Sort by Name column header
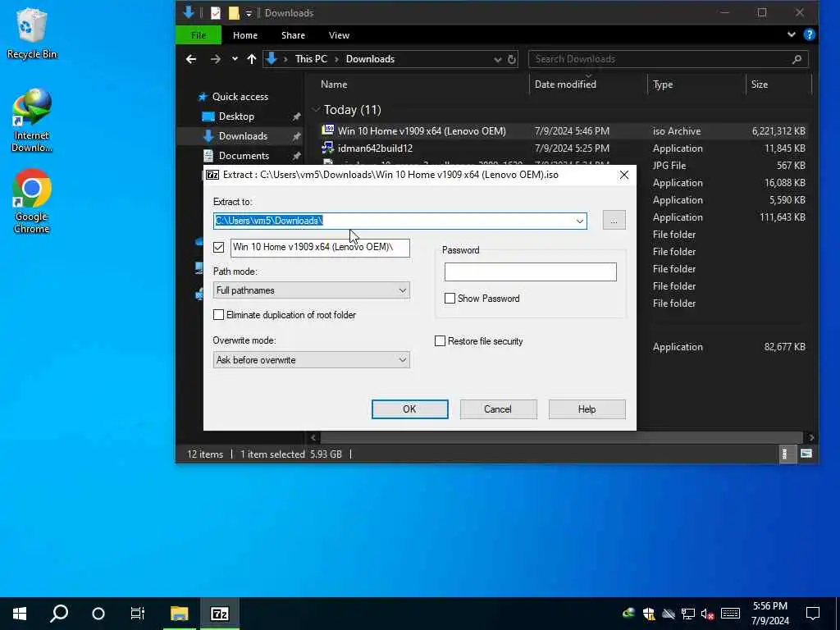Image resolution: width=840 pixels, height=630 pixels. pos(334,84)
